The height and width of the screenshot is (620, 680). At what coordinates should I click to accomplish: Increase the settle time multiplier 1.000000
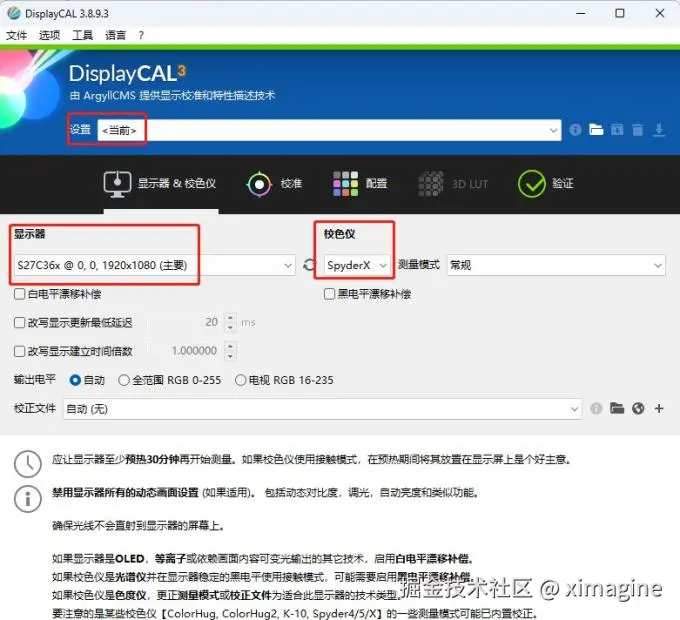pos(230,346)
